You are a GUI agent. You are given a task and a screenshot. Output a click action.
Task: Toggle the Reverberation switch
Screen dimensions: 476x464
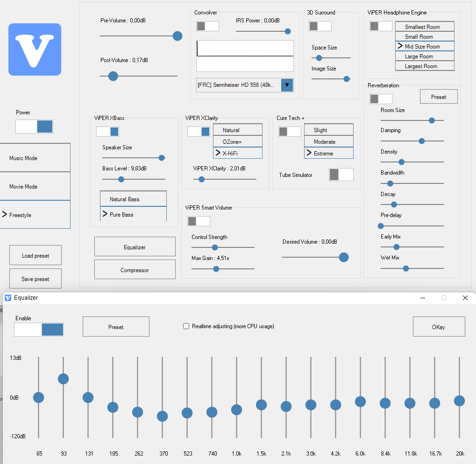click(381, 99)
